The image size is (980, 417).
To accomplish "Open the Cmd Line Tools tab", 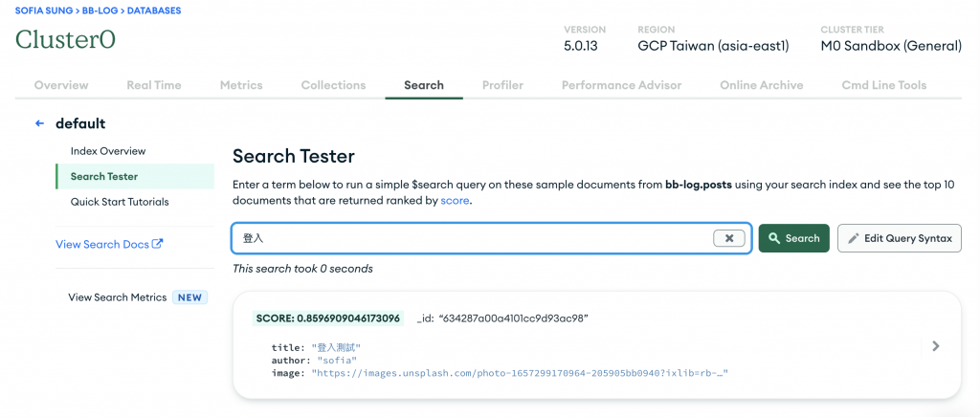I will pyautogui.click(x=883, y=85).
